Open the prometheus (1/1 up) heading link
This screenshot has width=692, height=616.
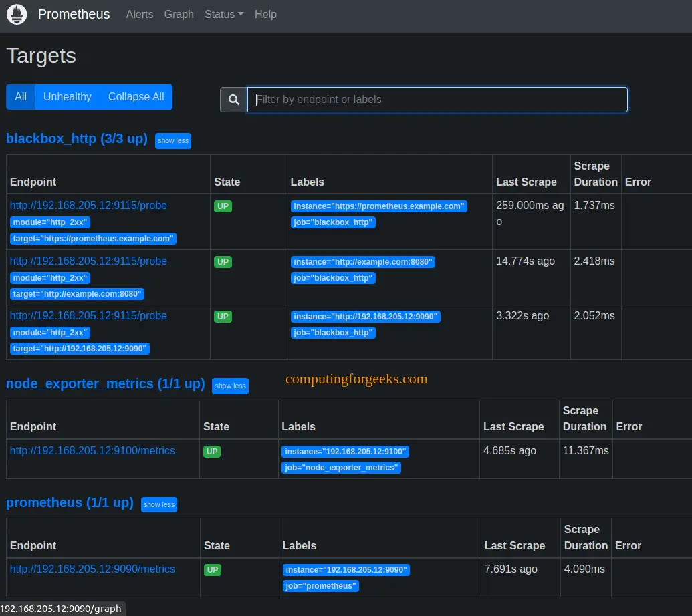click(70, 503)
